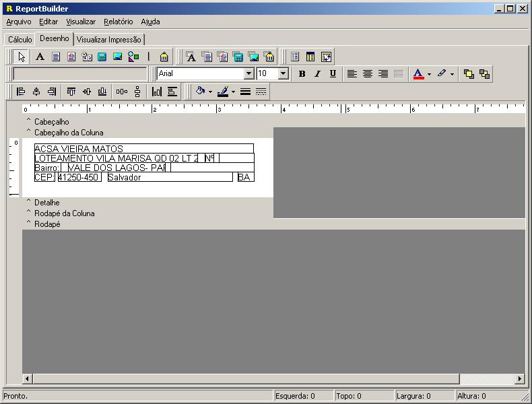
Task: Open the Visualizar menu
Action: pyautogui.click(x=81, y=22)
